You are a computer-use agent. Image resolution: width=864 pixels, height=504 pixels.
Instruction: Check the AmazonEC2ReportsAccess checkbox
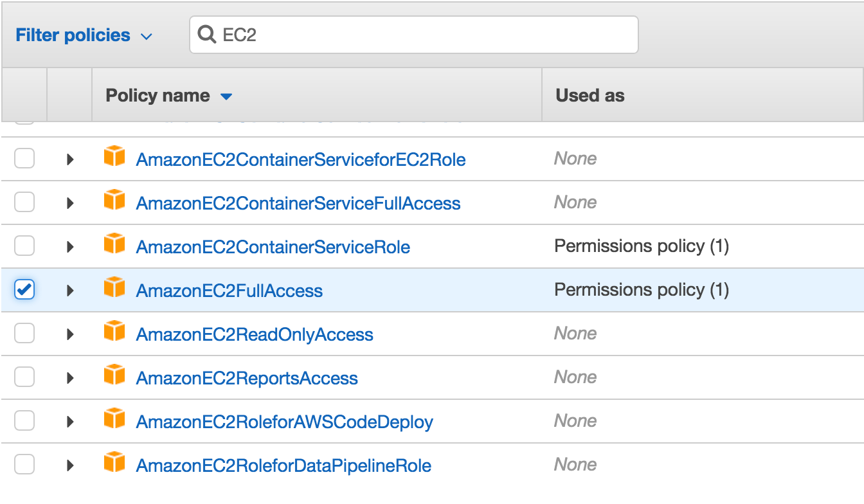click(24, 377)
